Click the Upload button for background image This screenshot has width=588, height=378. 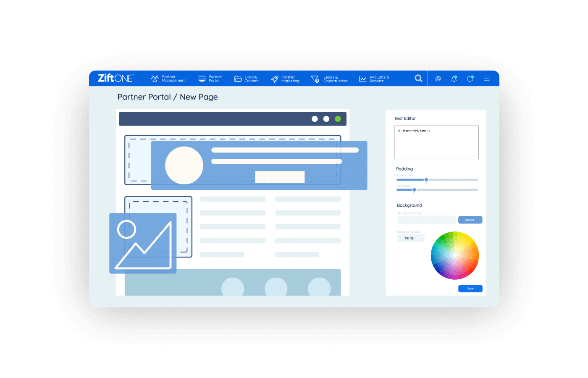coord(470,220)
